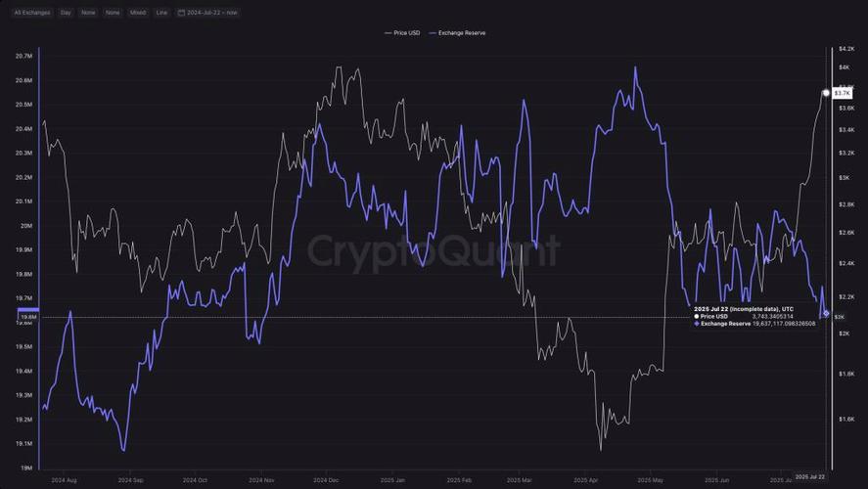
Task: Open the 2024-Jul-22 ~ now date range
Action: pyautogui.click(x=212, y=13)
